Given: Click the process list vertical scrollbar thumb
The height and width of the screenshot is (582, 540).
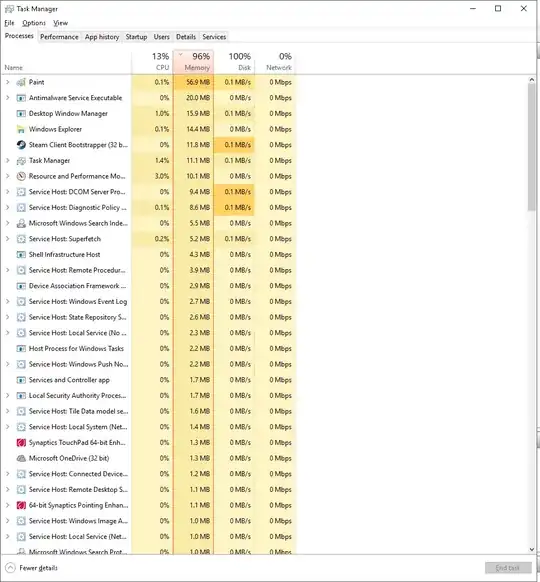Looking at the screenshot, I should click(x=531, y=147).
